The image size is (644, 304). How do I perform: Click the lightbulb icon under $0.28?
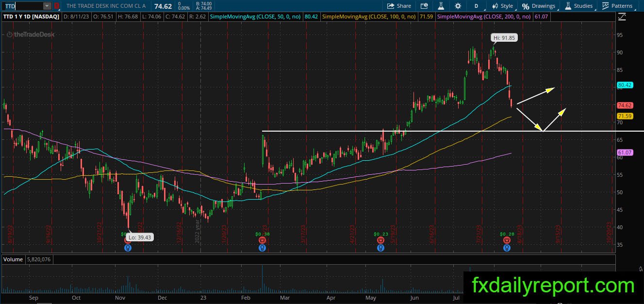point(507,248)
